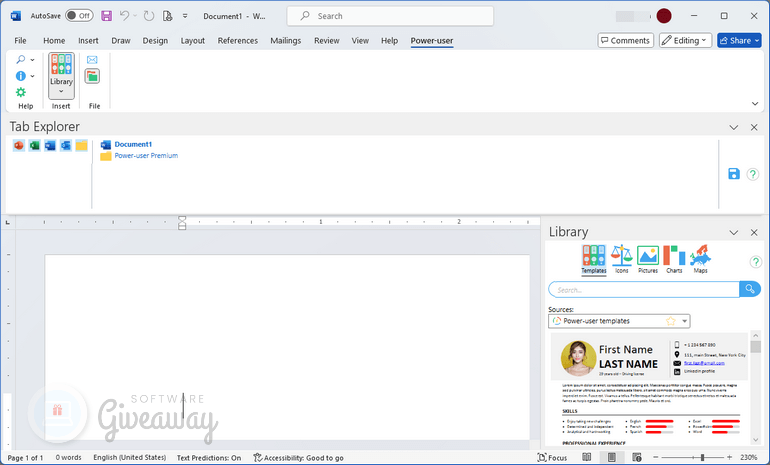Image resolution: width=770 pixels, height=465 pixels.
Task: Open the Editing mode dropdown
Action: [685, 40]
